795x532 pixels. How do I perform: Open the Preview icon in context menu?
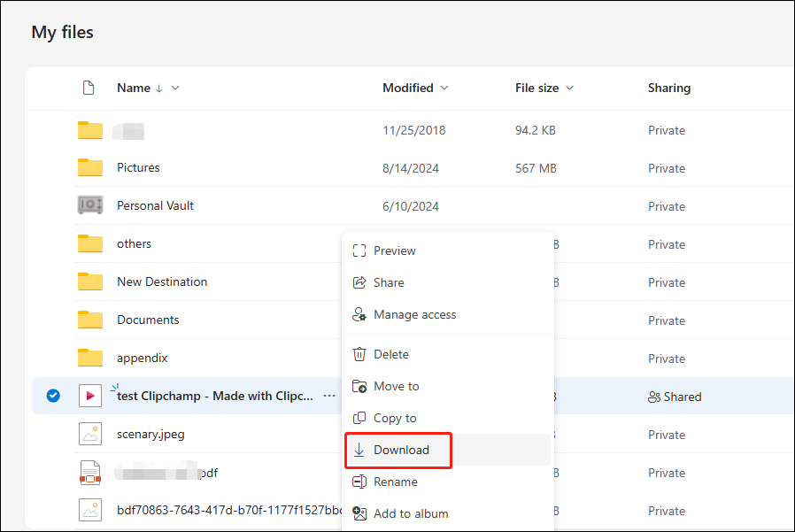pos(359,251)
